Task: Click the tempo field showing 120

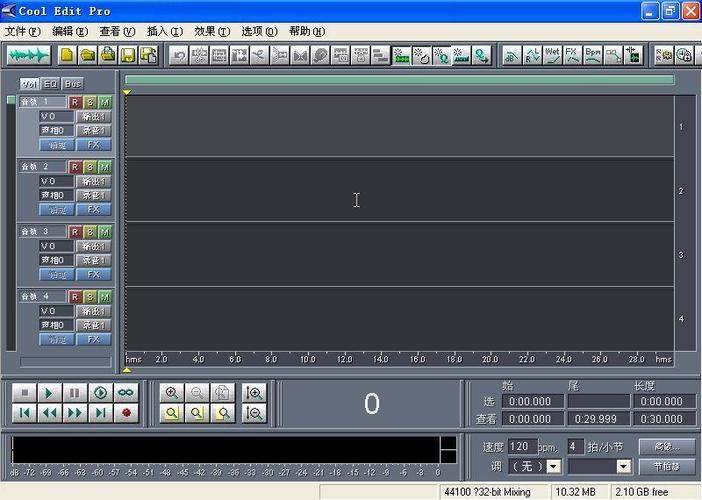Action: 522,447
